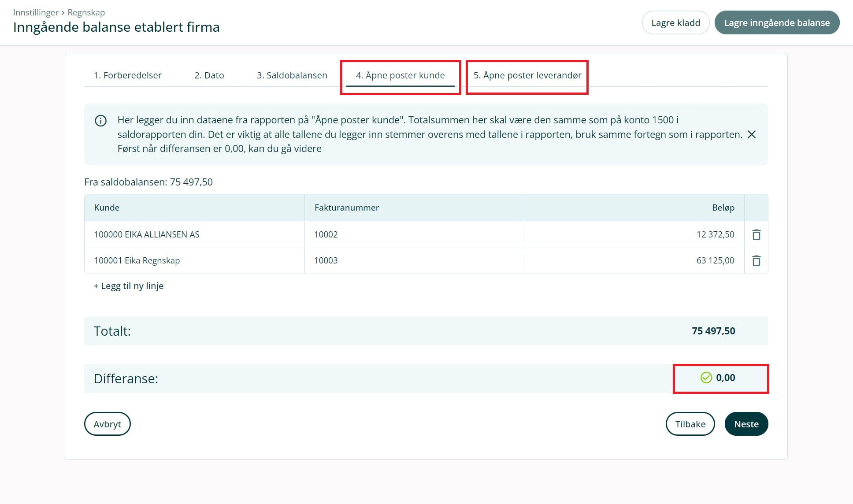Viewport: 853px width, 504px height.
Task: Open the 1. Forberedelser tab
Action: pos(127,75)
